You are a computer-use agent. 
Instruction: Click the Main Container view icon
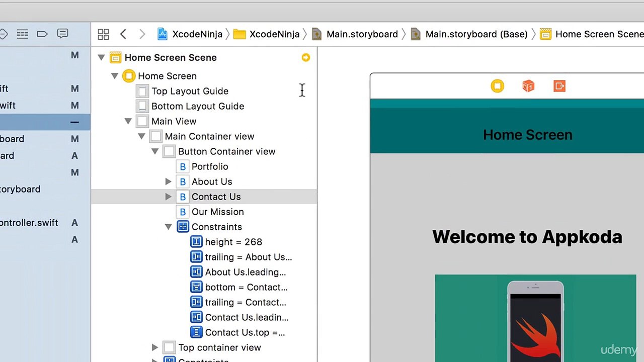(x=156, y=136)
